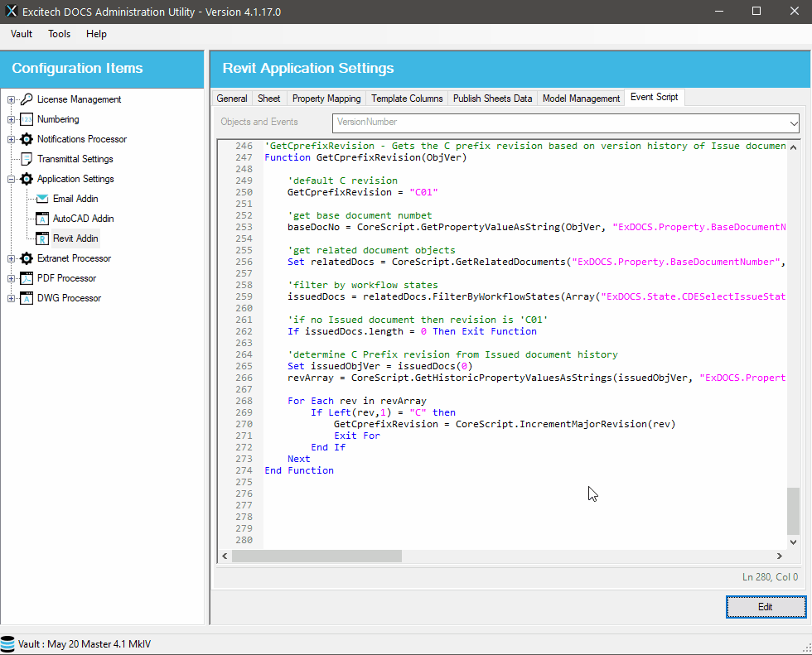Open the Tools menu
Viewport: 812px width, 655px height.
click(x=60, y=34)
